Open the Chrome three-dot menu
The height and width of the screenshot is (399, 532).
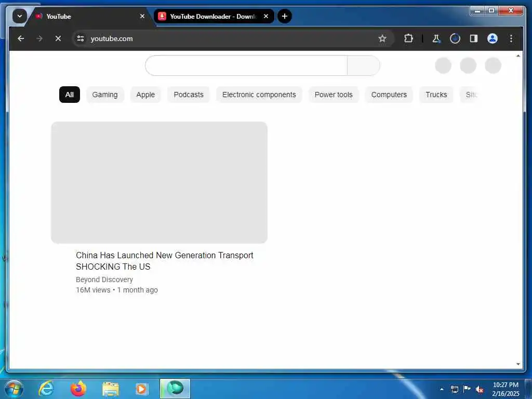(511, 38)
